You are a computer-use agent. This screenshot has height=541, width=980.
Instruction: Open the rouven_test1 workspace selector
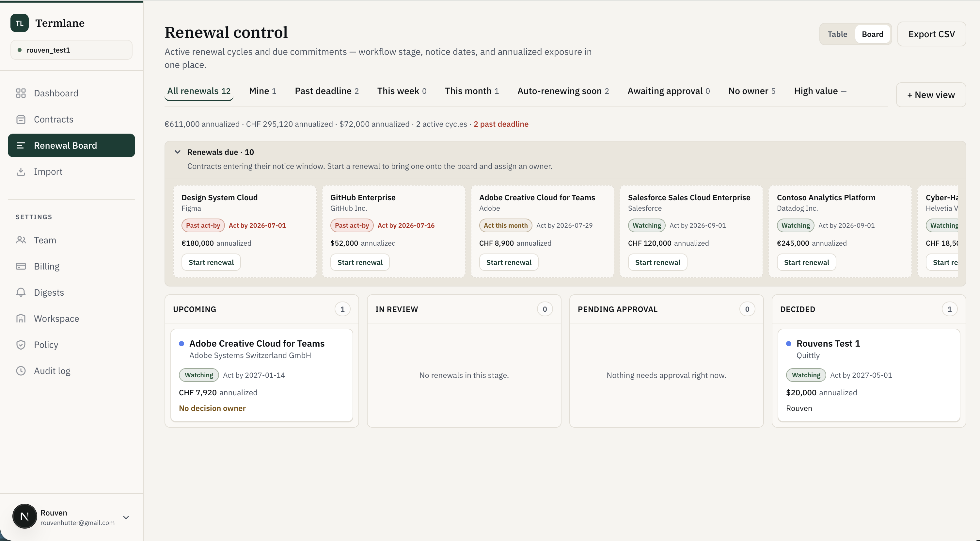pyautogui.click(x=71, y=50)
